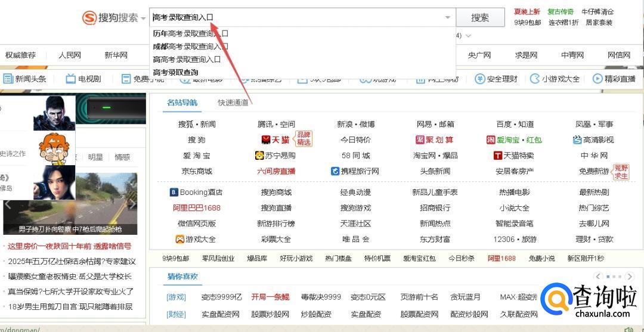Click the 搜索 search button
The height and width of the screenshot is (332, 644).
point(480,18)
